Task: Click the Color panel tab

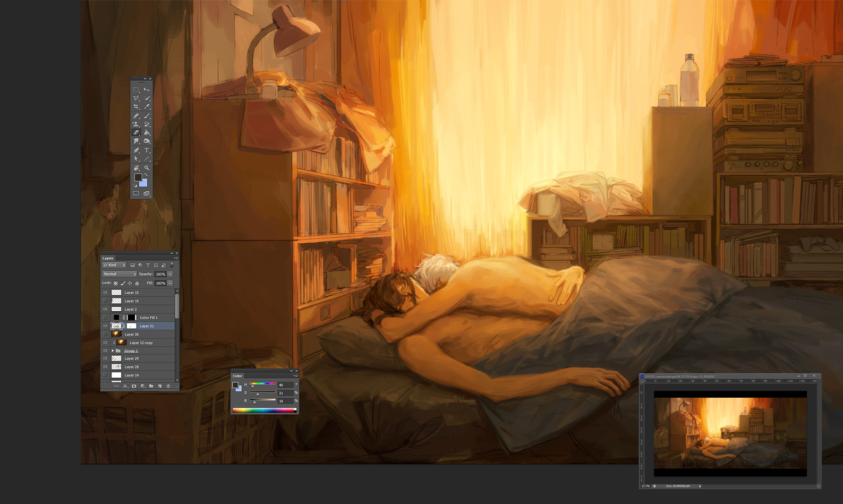Action: (x=237, y=376)
